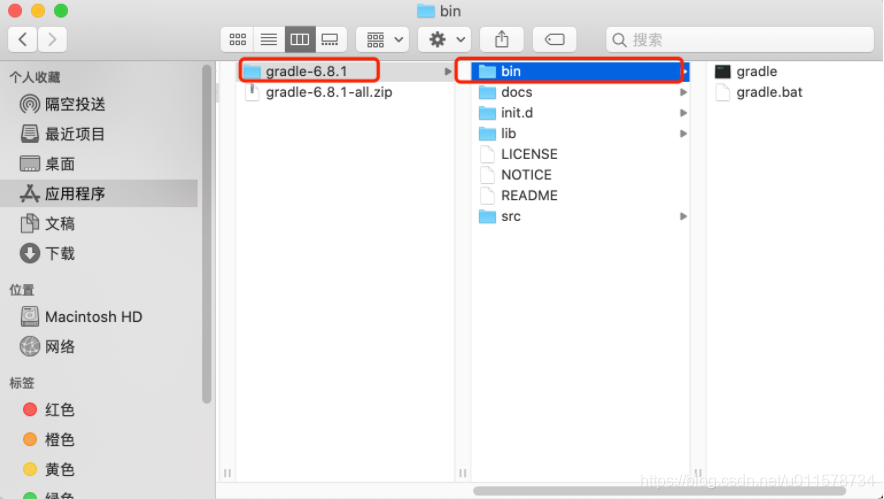884x499 pixels.
Task: Expand the init.d folder arrow
Action: pos(683,113)
